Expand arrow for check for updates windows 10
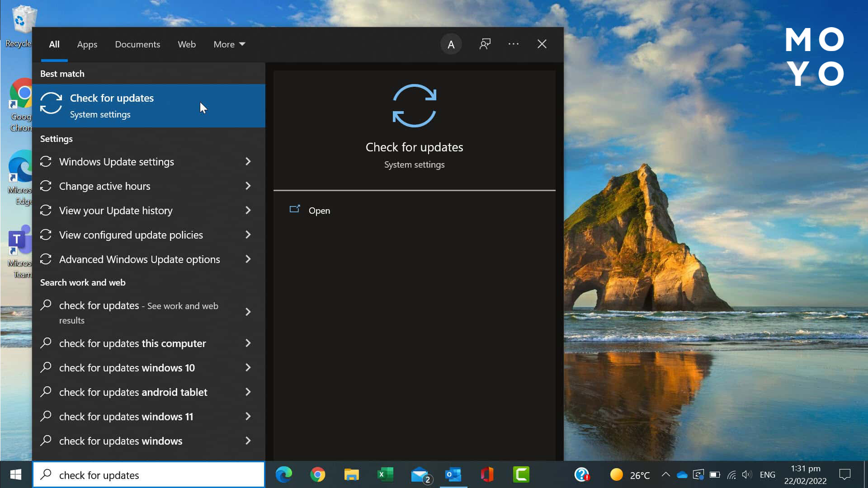This screenshot has height=488, width=868. coord(248,368)
